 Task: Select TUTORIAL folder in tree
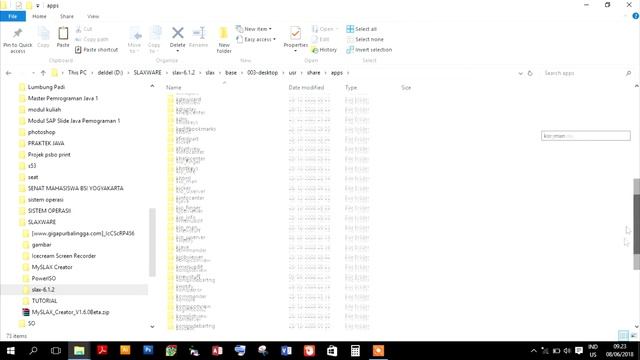pyautogui.click(x=44, y=301)
